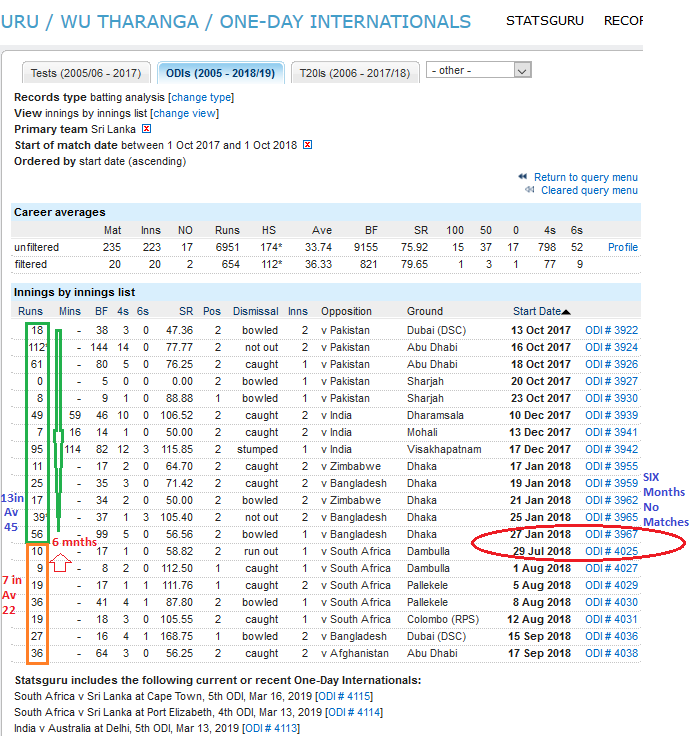The width and height of the screenshot is (694, 744).
Task: Open ODI # 4114 Port Elizabeth match link
Action: click(354, 713)
